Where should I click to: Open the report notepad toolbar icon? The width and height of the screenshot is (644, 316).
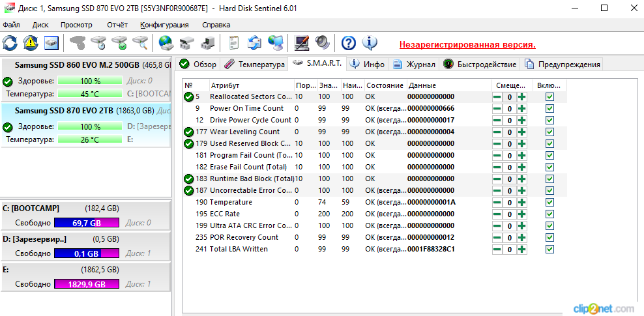coord(234,43)
